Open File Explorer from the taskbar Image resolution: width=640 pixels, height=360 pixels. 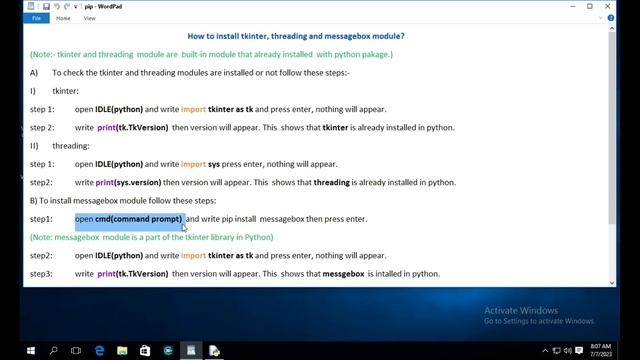coord(122,351)
